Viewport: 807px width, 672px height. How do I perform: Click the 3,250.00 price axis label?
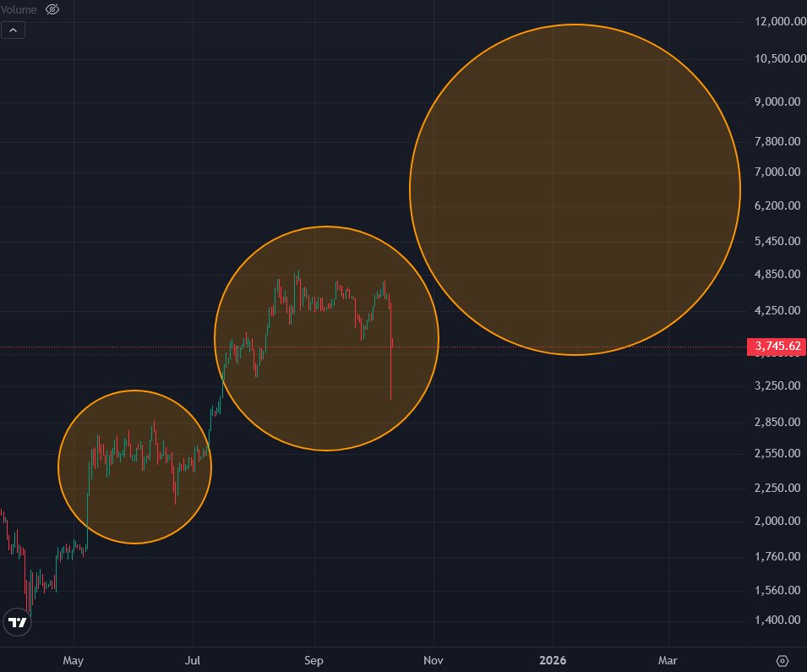[777, 385]
